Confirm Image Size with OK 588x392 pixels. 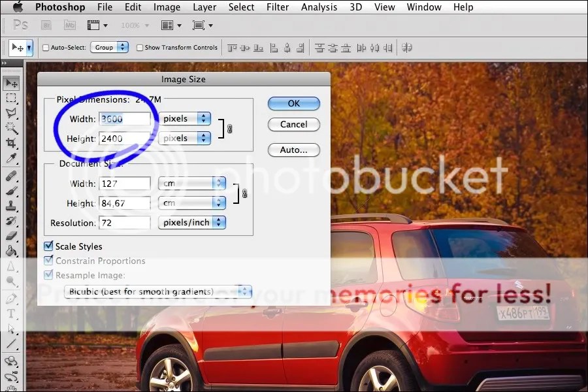(294, 103)
